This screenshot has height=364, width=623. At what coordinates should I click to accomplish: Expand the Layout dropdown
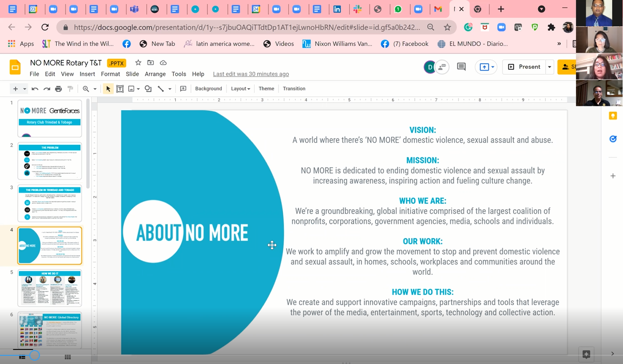240,89
